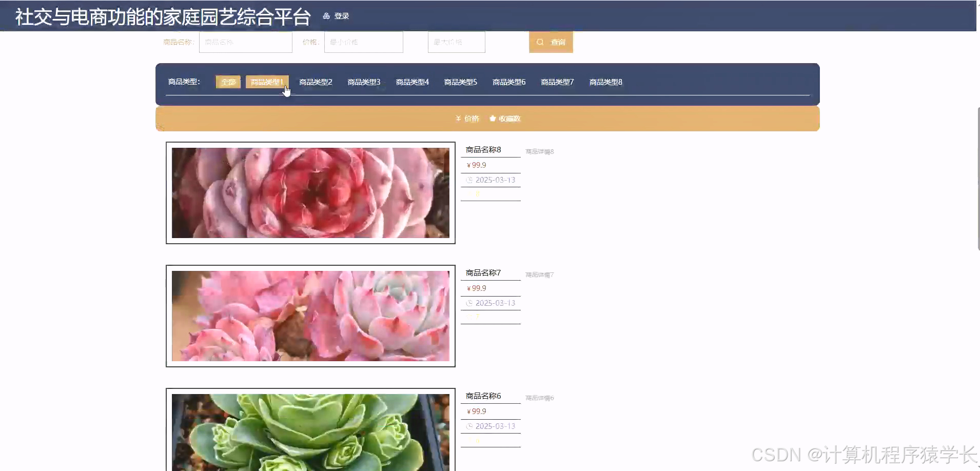This screenshot has width=980, height=471.
Task: Click the lock icon beside 登录
Action: (327, 16)
